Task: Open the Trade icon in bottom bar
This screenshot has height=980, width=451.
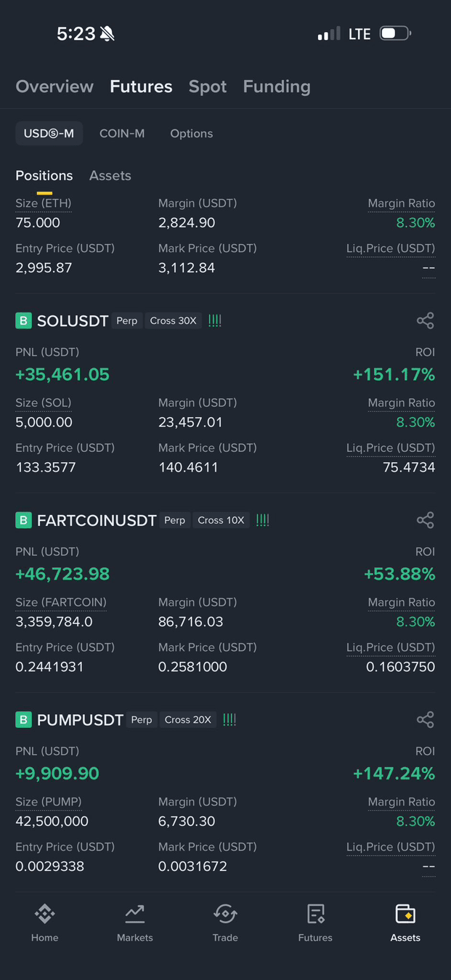Action: pyautogui.click(x=225, y=914)
